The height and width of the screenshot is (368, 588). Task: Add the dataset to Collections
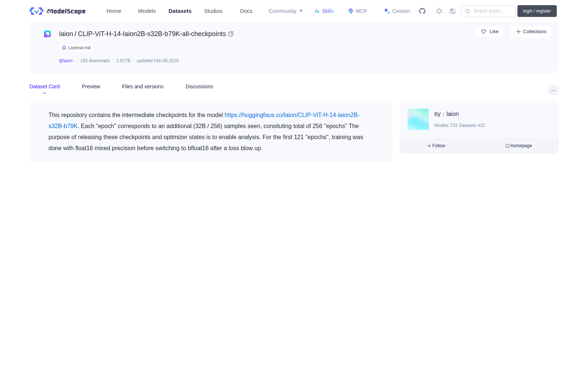point(531,32)
